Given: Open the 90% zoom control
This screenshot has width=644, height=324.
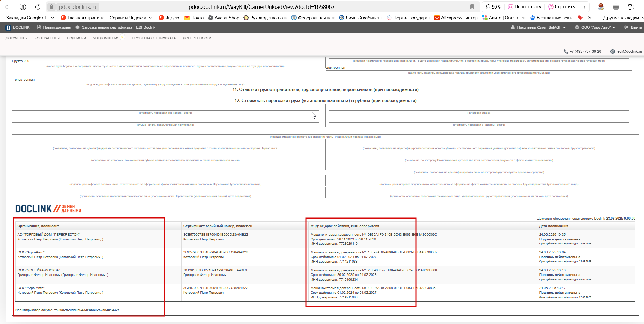Looking at the screenshot, I should [x=493, y=7].
